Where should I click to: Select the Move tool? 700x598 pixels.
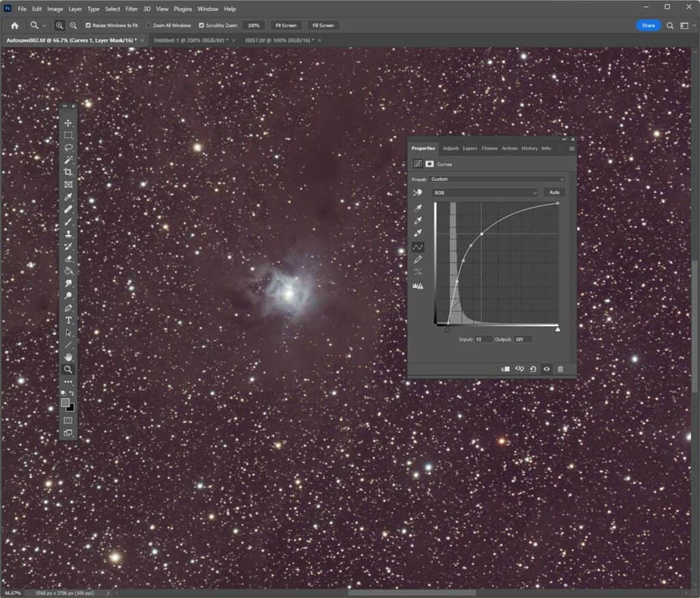[x=68, y=123]
